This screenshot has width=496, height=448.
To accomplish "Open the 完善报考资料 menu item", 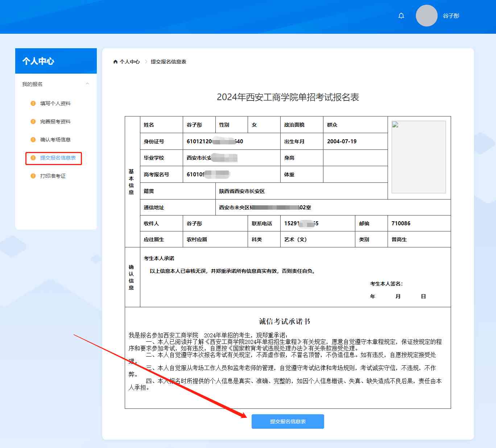I will pyautogui.click(x=56, y=122).
